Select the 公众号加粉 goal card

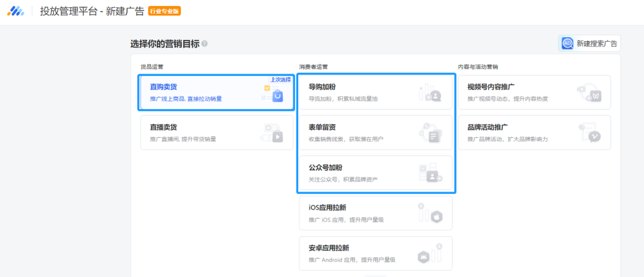point(376,173)
